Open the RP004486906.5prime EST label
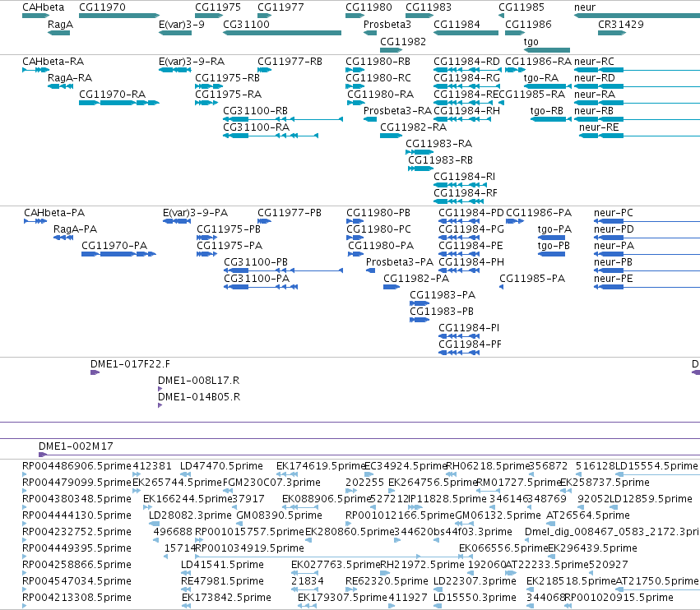This screenshot has height=610, width=700. (76, 466)
